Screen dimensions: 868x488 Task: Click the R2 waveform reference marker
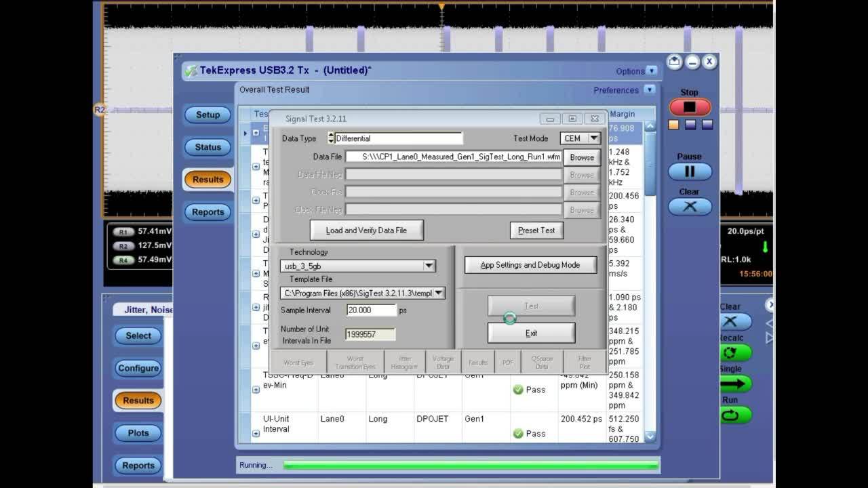[x=99, y=109]
